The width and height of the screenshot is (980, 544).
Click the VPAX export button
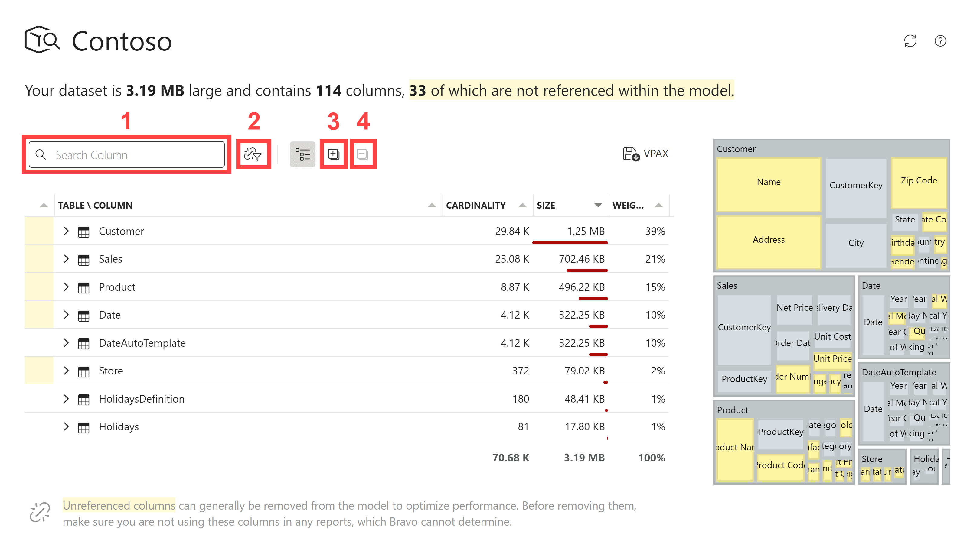pos(645,154)
